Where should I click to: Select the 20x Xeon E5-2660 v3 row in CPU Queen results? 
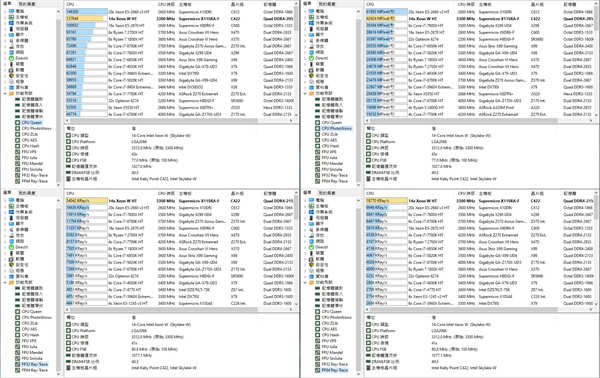(x=180, y=12)
